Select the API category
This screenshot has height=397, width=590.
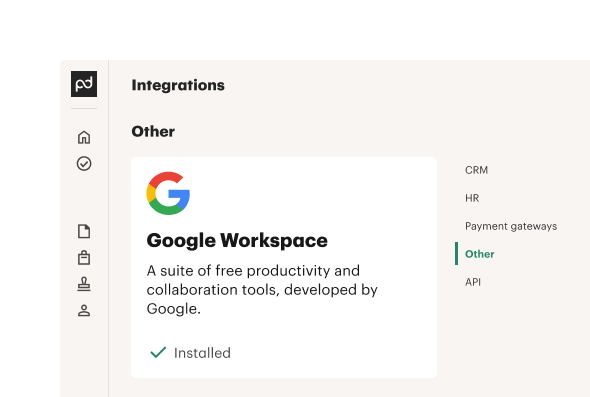click(473, 282)
